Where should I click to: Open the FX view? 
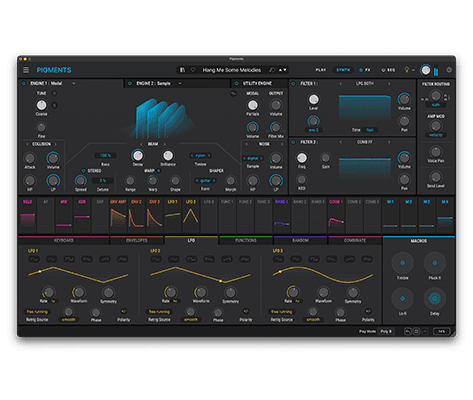point(365,70)
